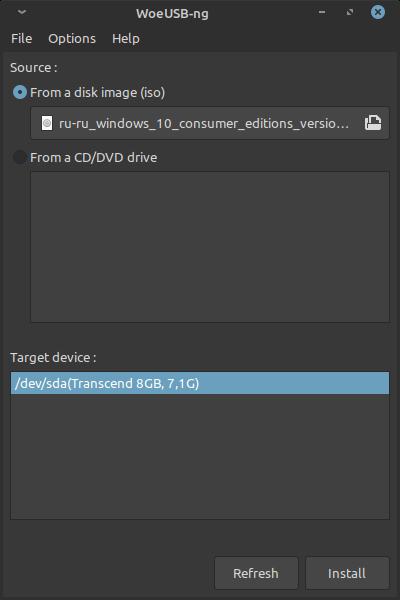Maximize the WoeUSB-ng window

click(350, 12)
